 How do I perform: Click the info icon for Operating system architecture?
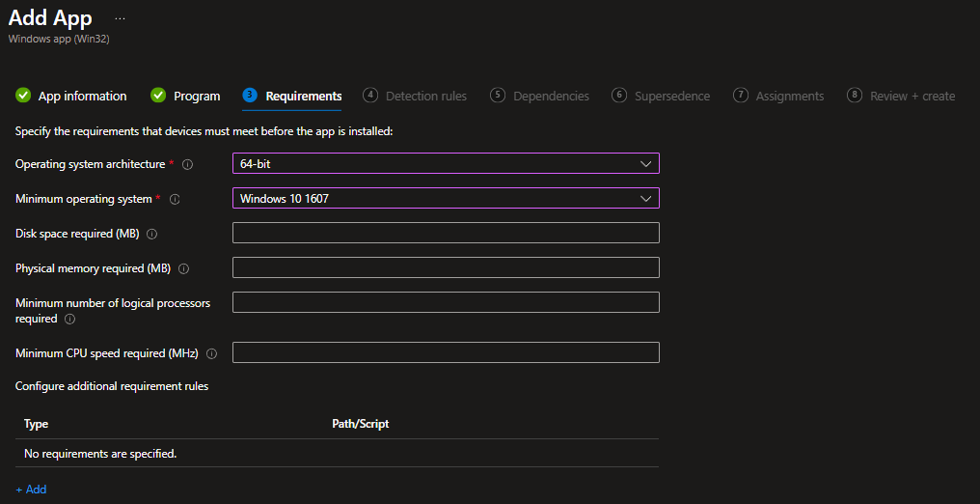tap(187, 164)
